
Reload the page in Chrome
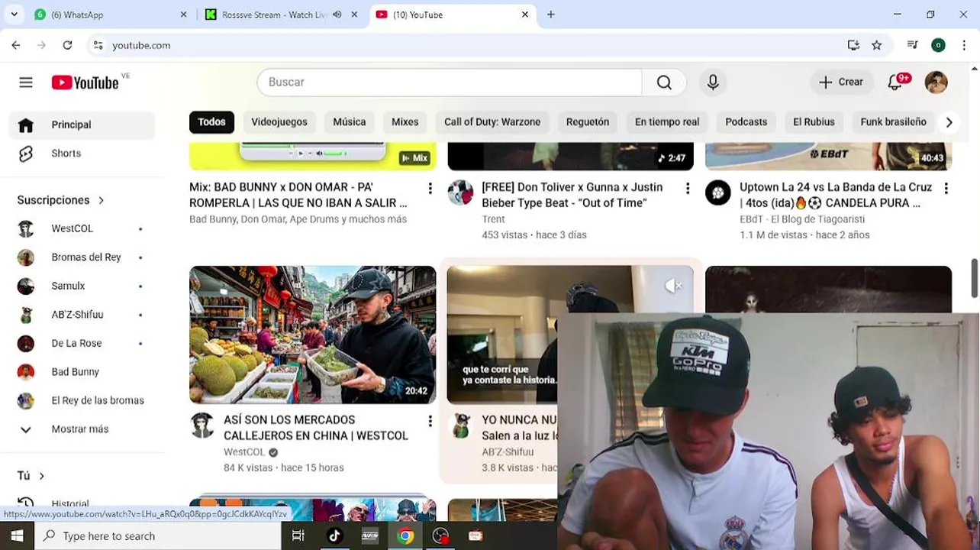[67, 45]
